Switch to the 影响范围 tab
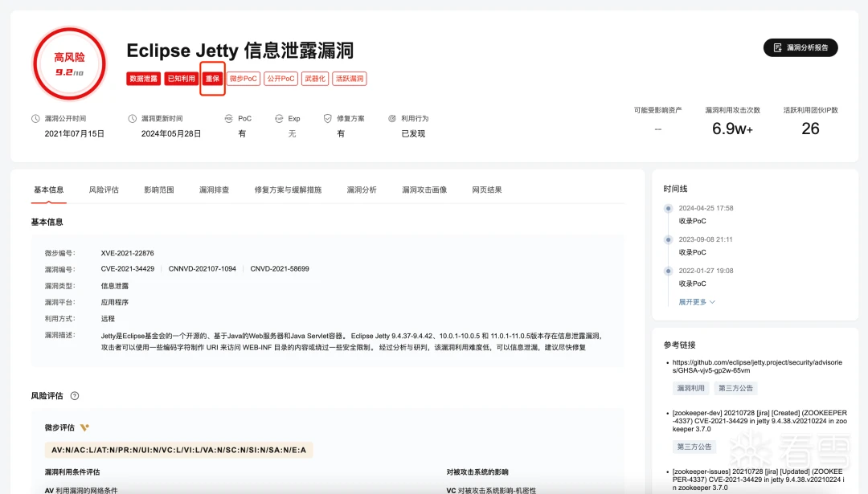This screenshot has height=494, width=868. tap(159, 190)
